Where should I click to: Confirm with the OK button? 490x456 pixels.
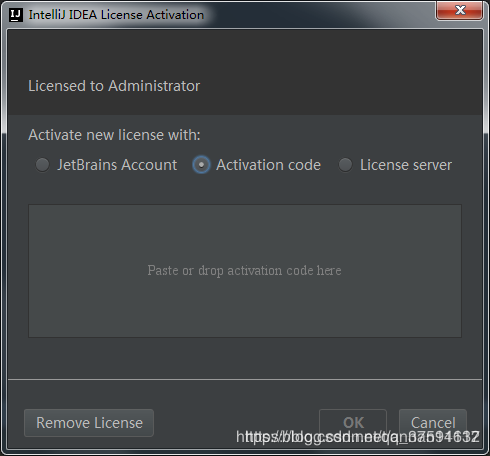coord(353,423)
